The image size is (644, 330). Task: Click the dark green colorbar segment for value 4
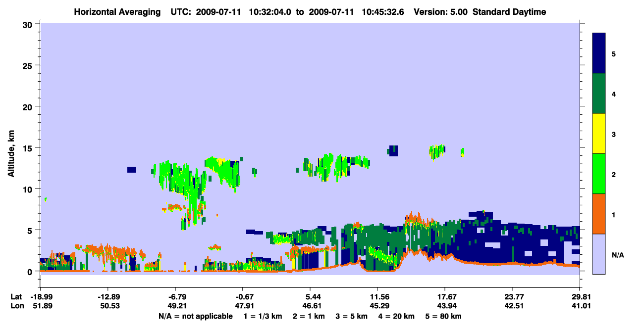tap(599, 94)
